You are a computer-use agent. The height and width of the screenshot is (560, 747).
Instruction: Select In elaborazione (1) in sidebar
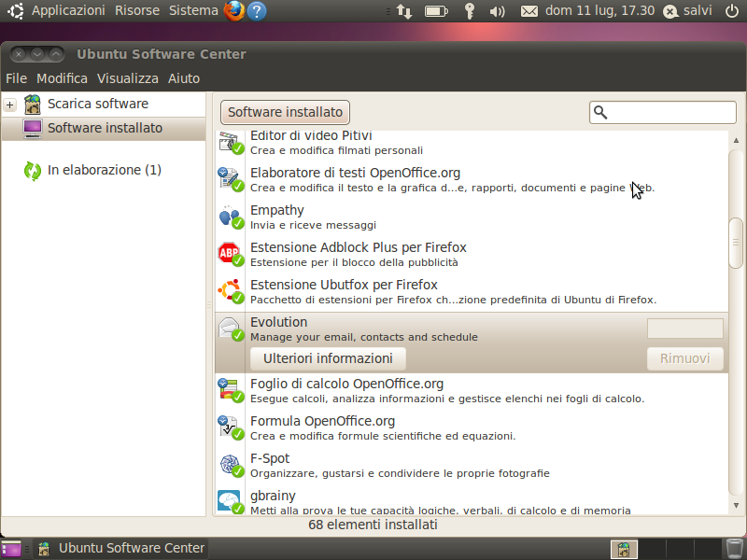coord(105,171)
